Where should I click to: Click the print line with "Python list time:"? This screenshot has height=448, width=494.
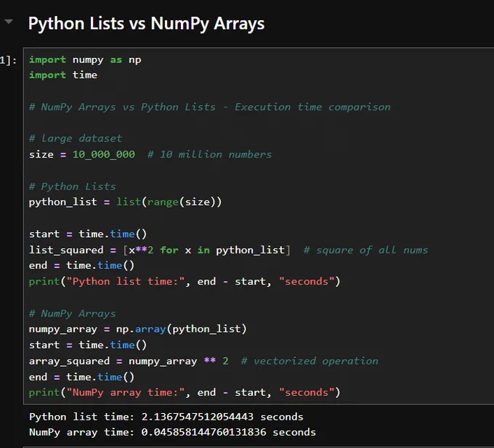tap(185, 281)
